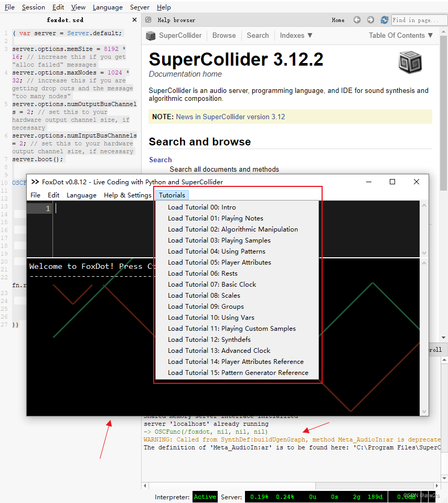448x503 pixels.
Task: Click the Help browser panel icon
Action: 148,19
